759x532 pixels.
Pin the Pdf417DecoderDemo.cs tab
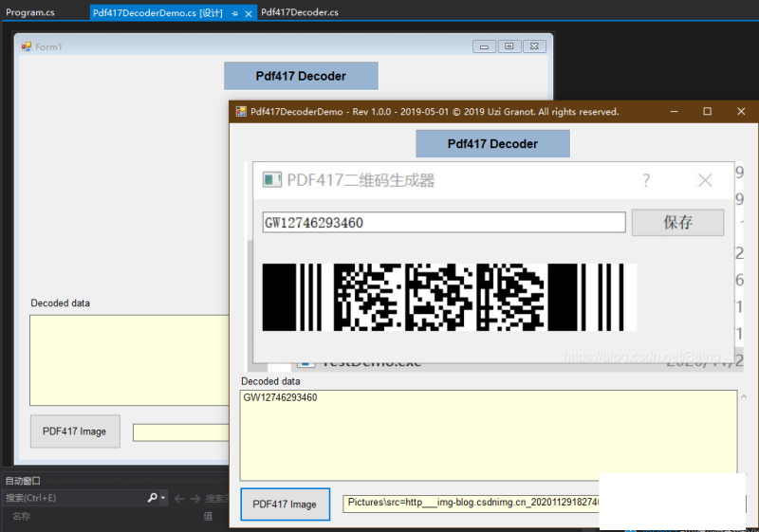point(234,14)
